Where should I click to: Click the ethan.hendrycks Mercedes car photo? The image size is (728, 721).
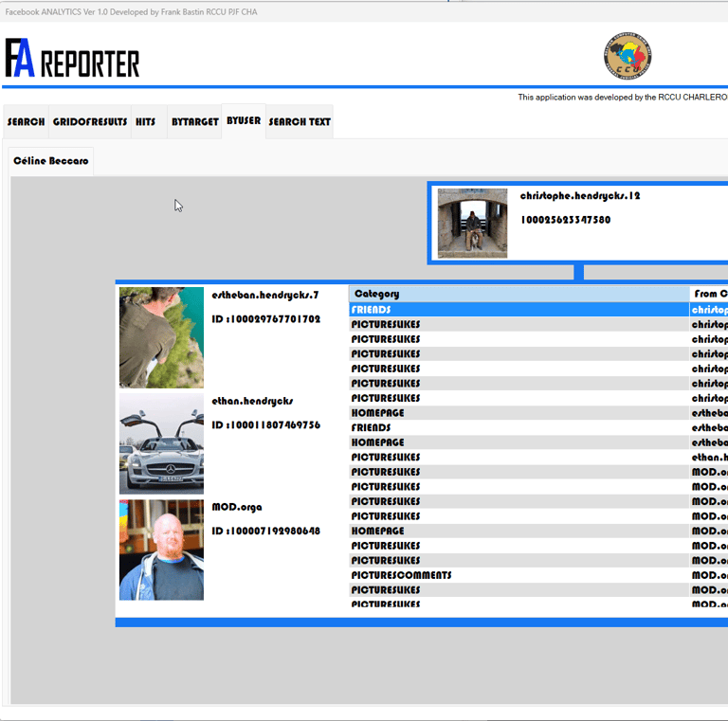[x=161, y=443]
